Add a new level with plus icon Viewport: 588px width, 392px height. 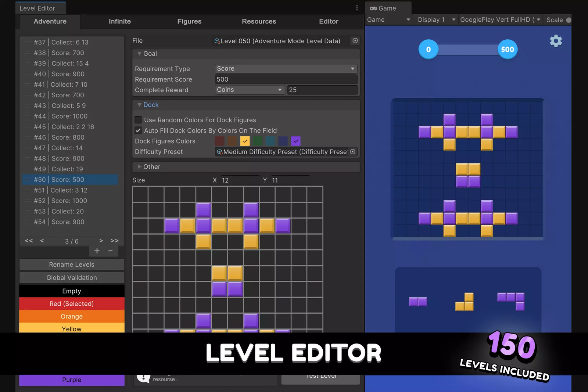click(x=97, y=251)
